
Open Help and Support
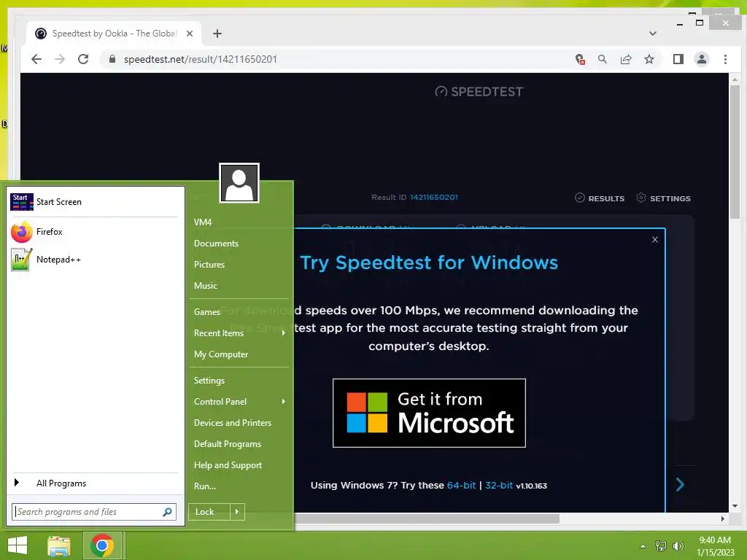239,465
